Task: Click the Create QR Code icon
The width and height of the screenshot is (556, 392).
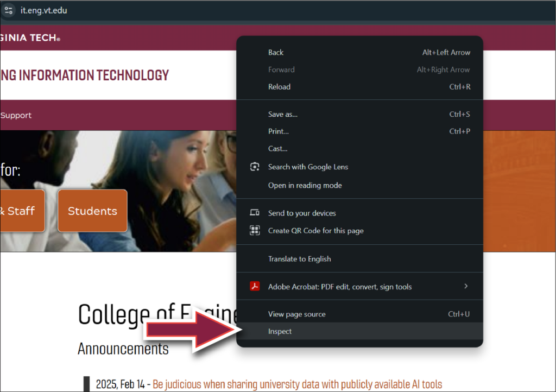Action: coord(255,230)
